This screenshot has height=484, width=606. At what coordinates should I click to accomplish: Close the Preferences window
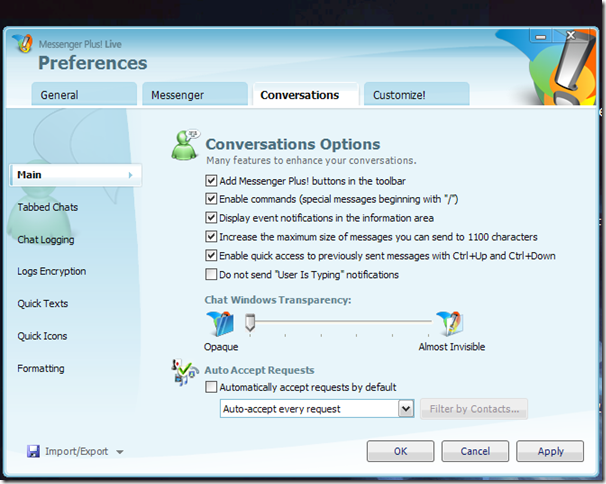(571, 36)
